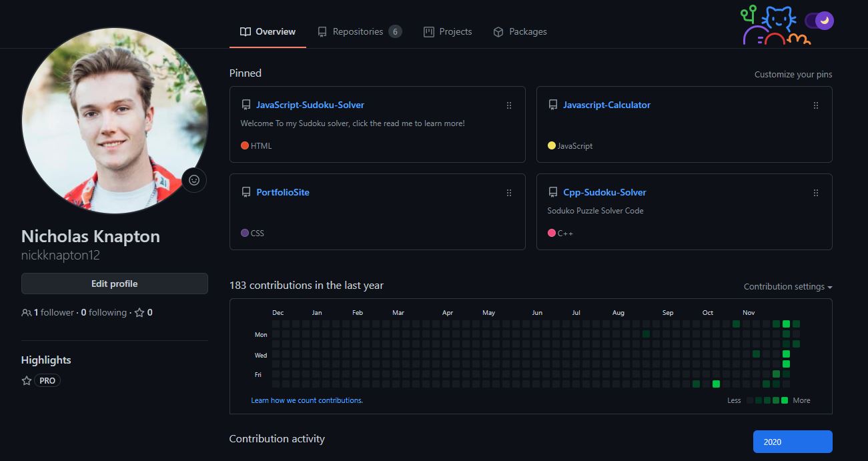Click the Nicholas Knapton profile photo

click(115, 120)
